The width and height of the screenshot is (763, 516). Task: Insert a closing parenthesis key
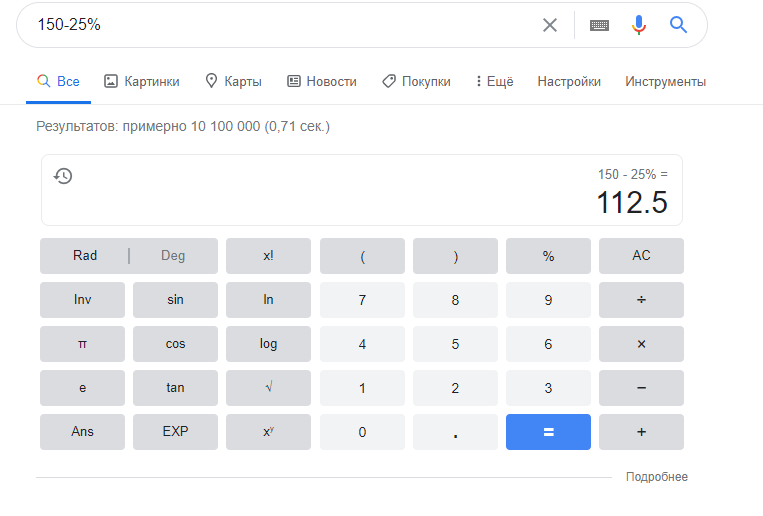click(455, 256)
